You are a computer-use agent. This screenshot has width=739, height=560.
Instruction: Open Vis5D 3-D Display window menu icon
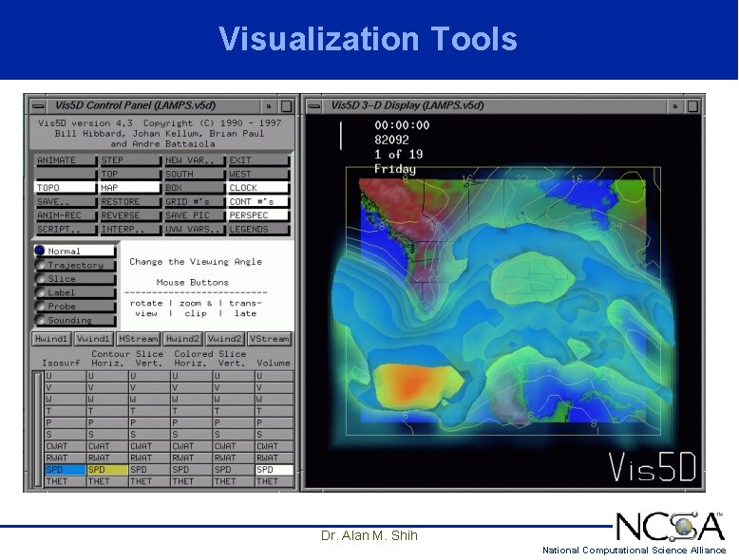click(314, 106)
